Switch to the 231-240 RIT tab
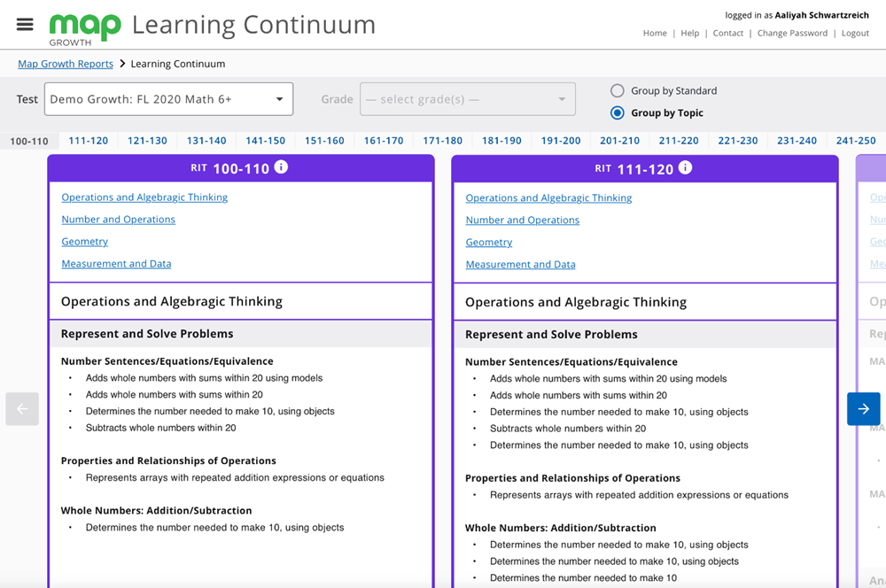886x588 pixels. point(797,141)
